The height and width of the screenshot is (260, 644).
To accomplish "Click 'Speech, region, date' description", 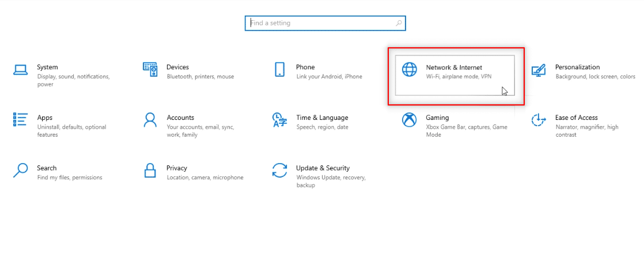I will [x=323, y=127].
